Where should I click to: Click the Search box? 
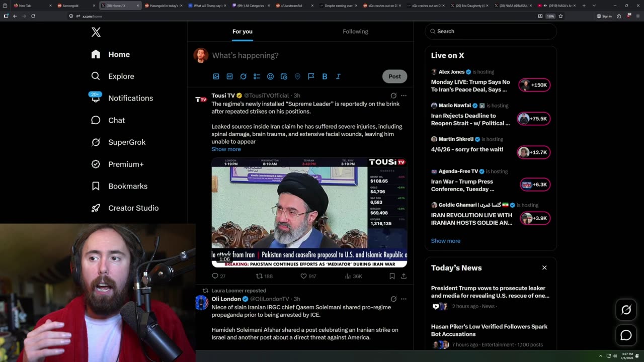pos(491,31)
